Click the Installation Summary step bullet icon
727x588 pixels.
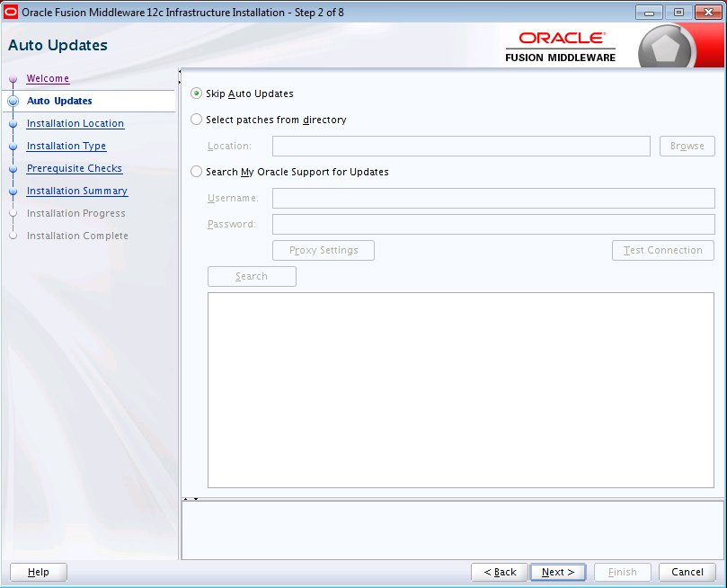(13, 191)
